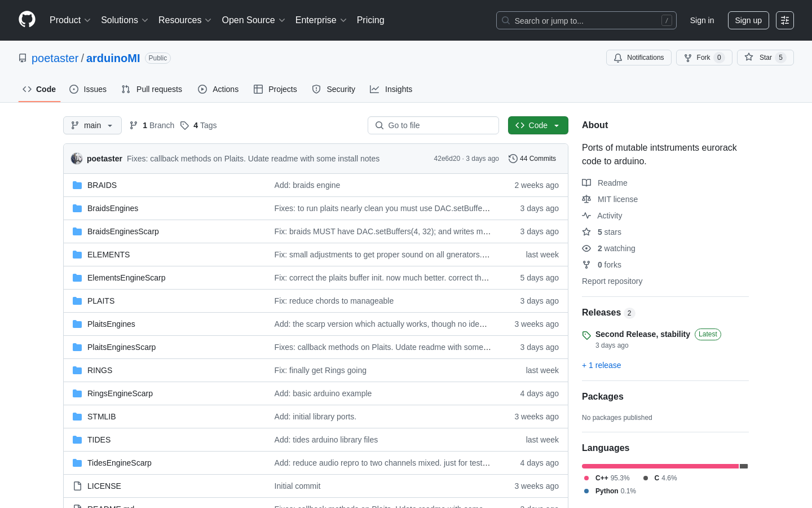Focus the Search or jump to field
812x508 pixels.
[586, 20]
